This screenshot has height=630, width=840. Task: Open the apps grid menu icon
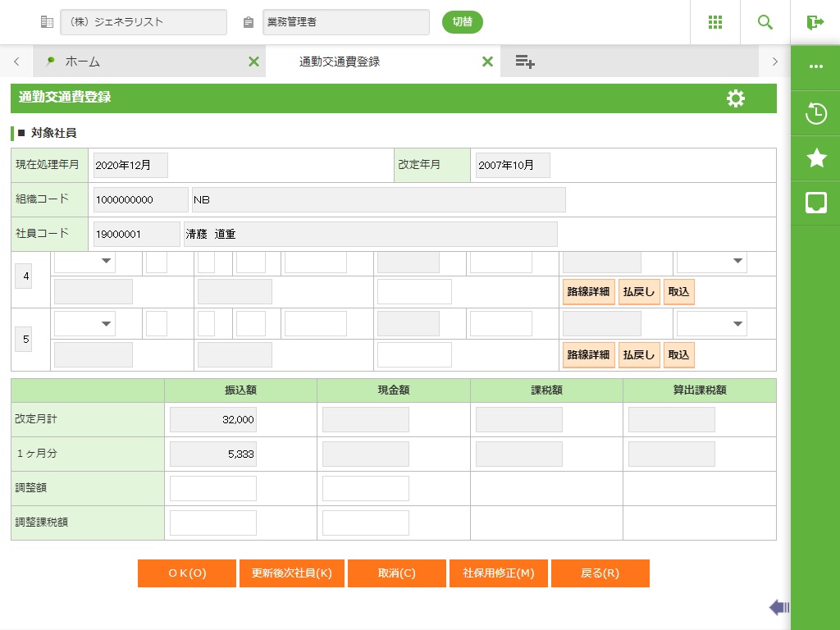pyautogui.click(x=714, y=22)
